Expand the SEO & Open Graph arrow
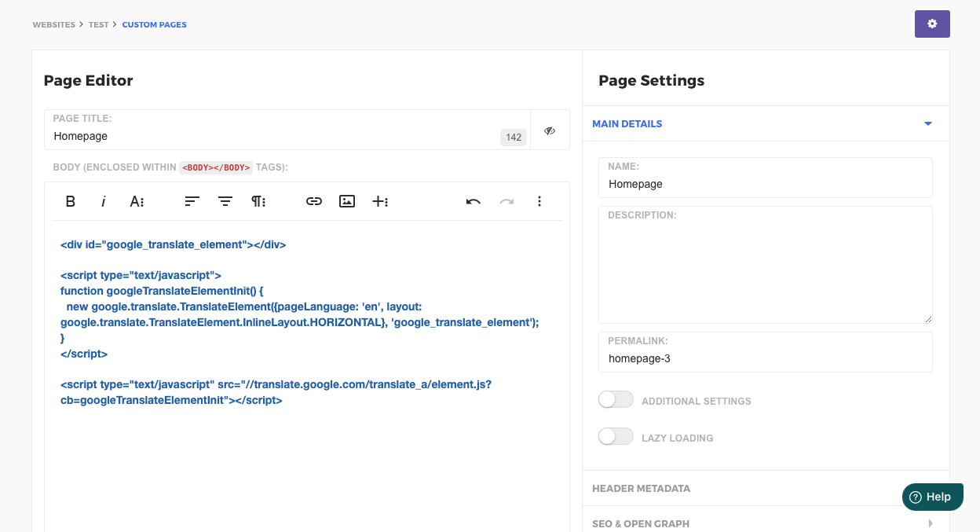980x532 pixels. click(x=931, y=523)
